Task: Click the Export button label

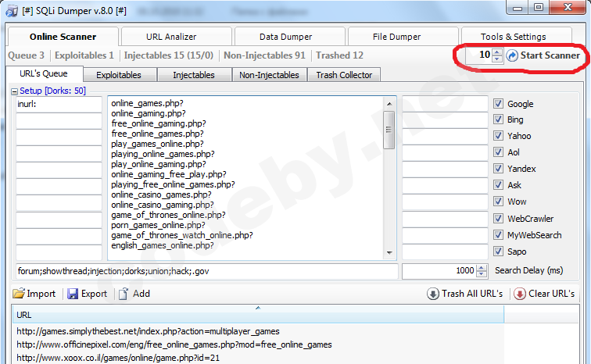Action: [x=95, y=294]
